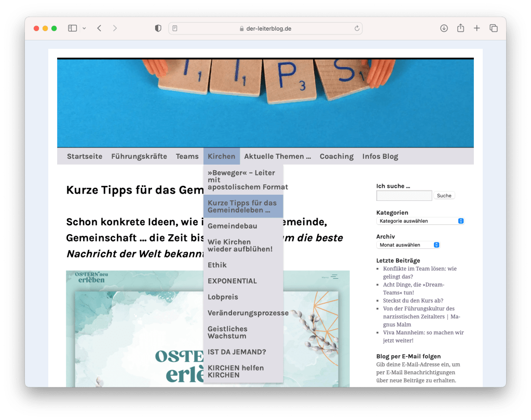The height and width of the screenshot is (420, 531).
Task: Show the tab overview icon
Action: pos(493,29)
